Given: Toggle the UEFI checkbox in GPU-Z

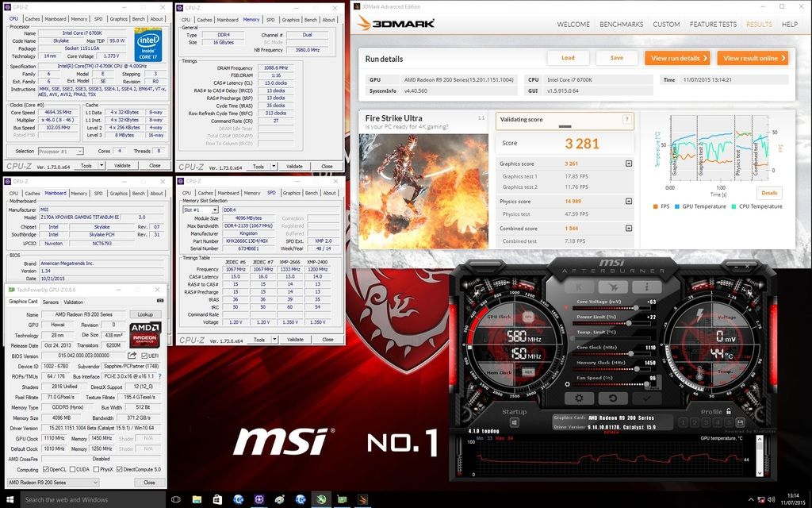Looking at the screenshot, I should pyautogui.click(x=144, y=356).
